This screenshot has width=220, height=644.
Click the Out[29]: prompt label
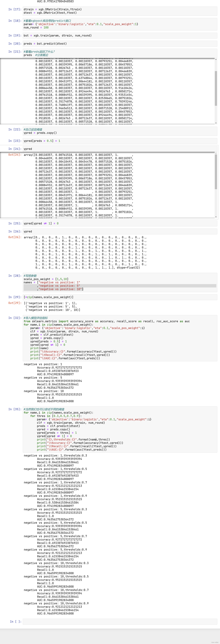15,303
